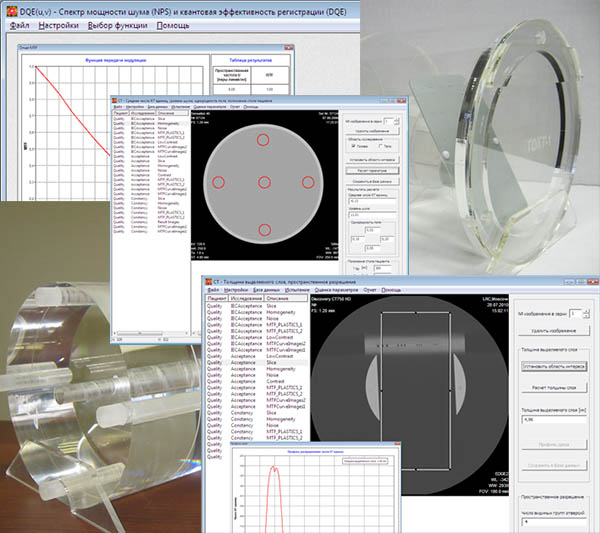Click app icon of the CT homogeneity window
Viewport: 600px width, 533px height.
point(114,101)
